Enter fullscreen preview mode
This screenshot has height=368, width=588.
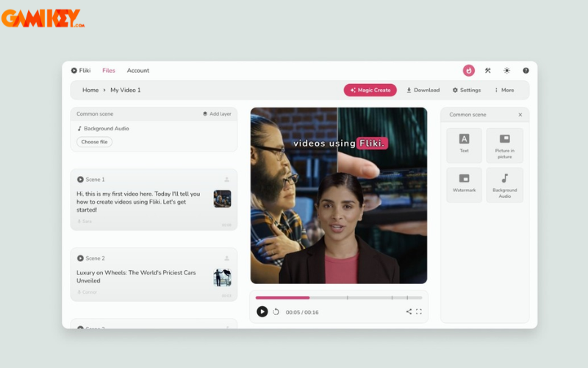(419, 311)
